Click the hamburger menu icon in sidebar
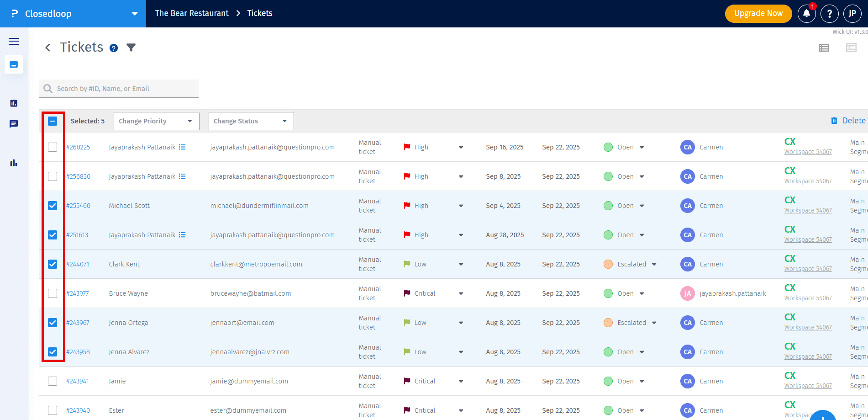 coord(14,42)
